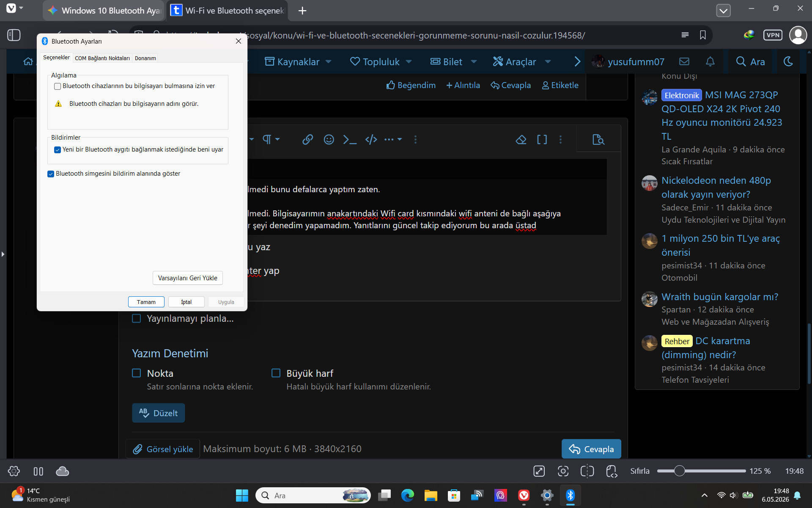Image resolution: width=812 pixels, height=508 pixels.
Task: Reset zoom with Sıfırla
Action: [x=640, y=471]
